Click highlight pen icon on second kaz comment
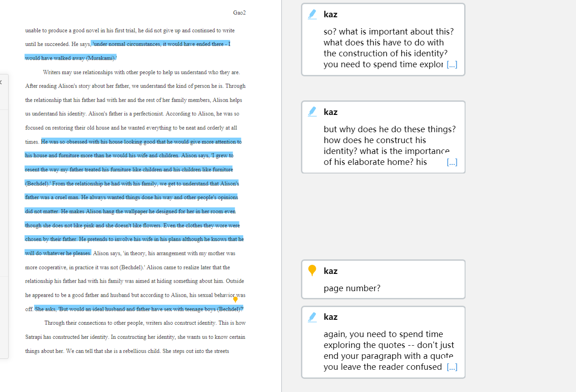Viewport: 576px width, 392px height. 312,112
